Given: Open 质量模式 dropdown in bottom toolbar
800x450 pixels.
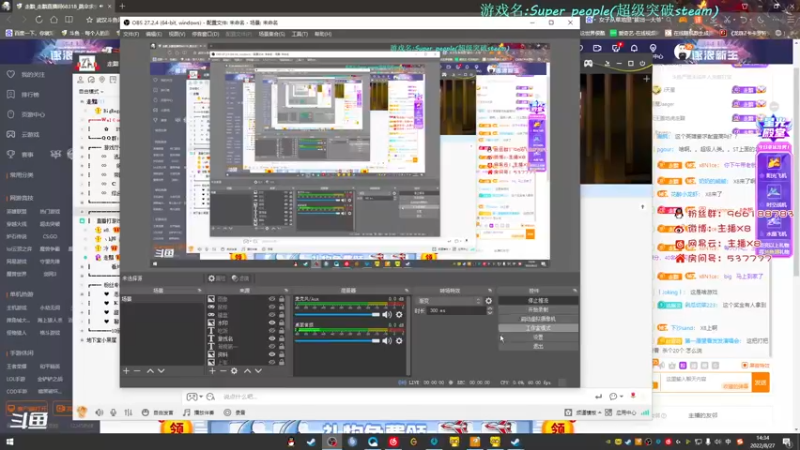Looking at the screenshot, I should click(x=588, y=412).
